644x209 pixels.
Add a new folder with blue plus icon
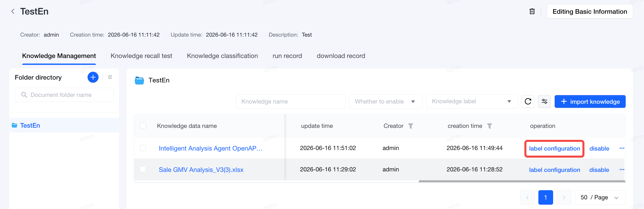click(93, 77)
